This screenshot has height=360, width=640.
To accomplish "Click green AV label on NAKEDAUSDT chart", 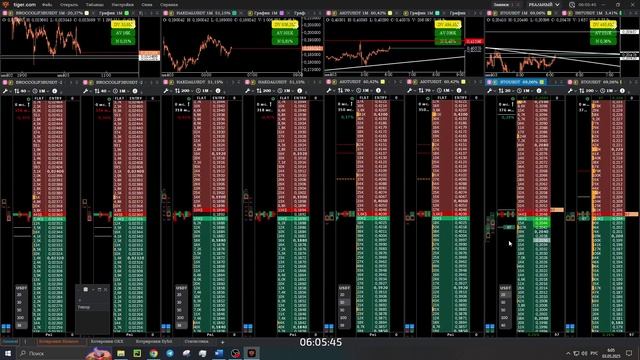I will point(284,33).
